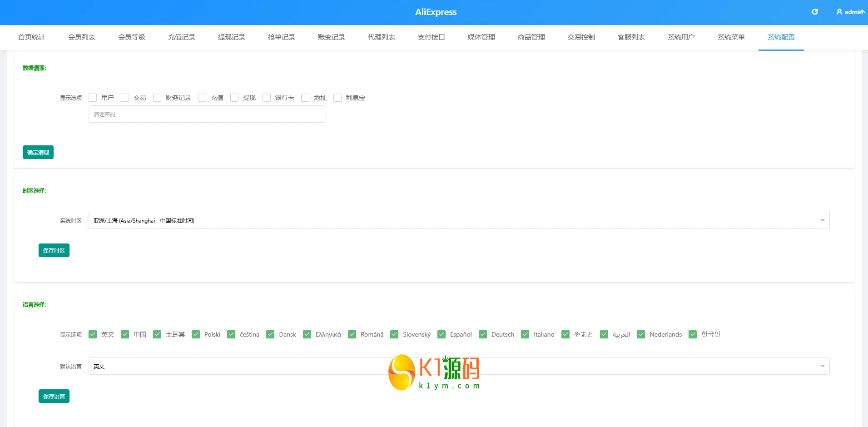Tick the 交易 cleanup checkbox
The image size is (868, 427).
[x=125, y=98]
